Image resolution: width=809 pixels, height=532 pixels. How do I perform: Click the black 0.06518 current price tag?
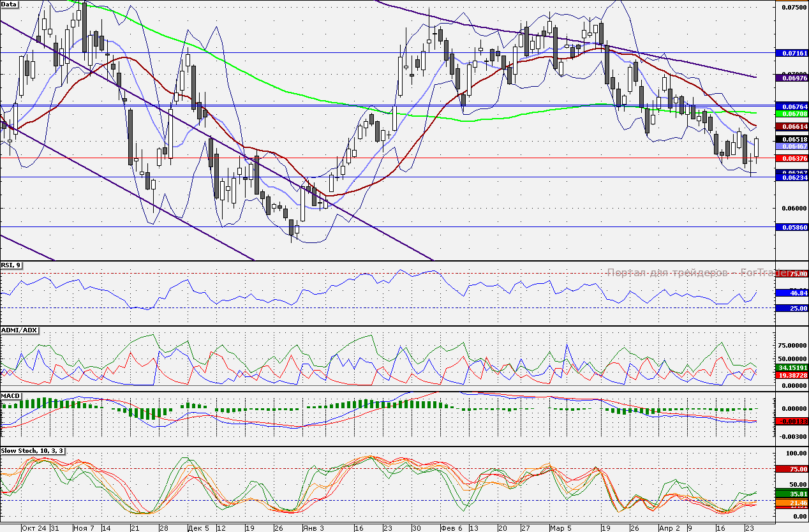(791, 139)
